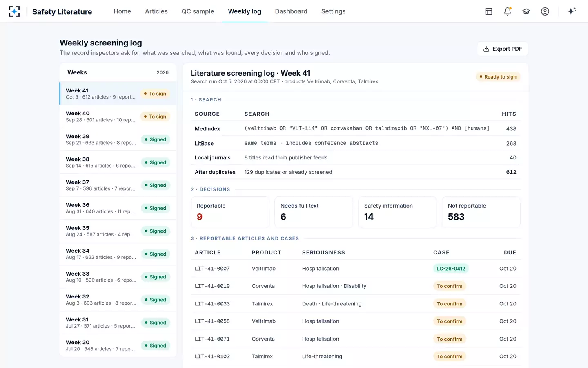Open the layout panel icon in header

489,11
